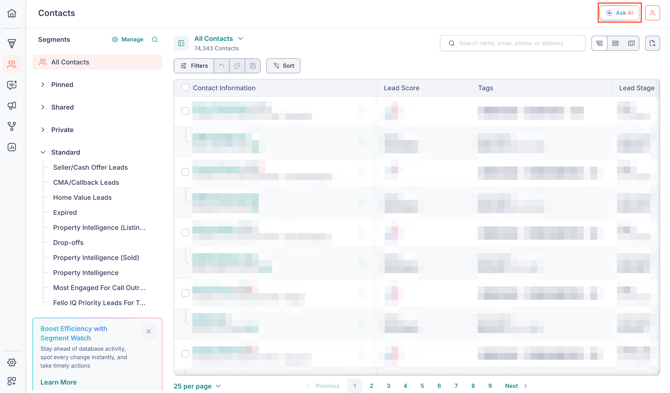Open the user profile icon next to Ask AI
The height and width of the screenshot is (393, 670).
[x=652, y=13]
